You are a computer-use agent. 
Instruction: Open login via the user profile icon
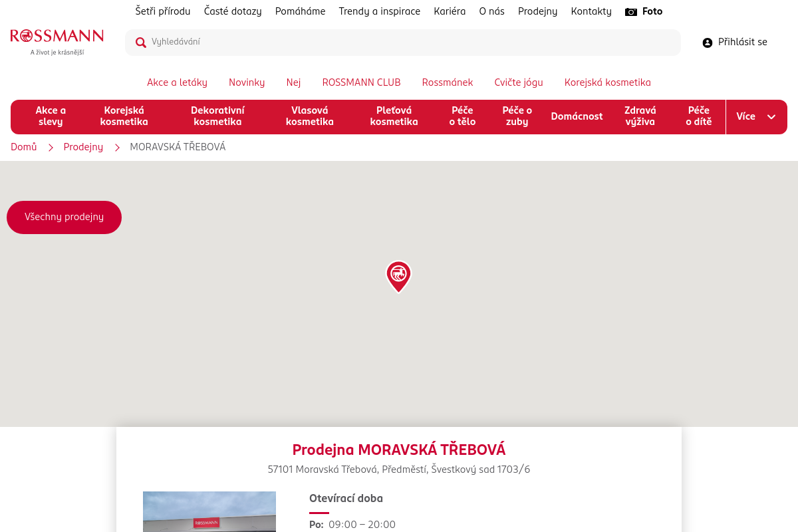click(707, 43)
